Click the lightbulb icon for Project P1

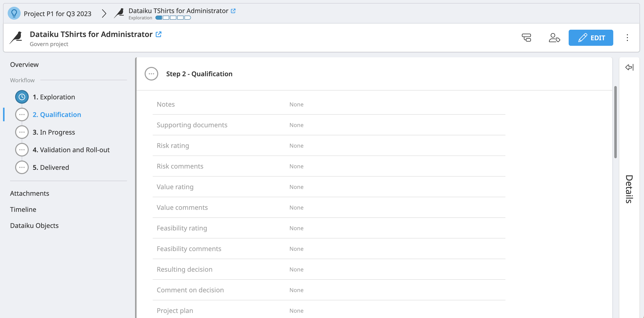[14, 13]
